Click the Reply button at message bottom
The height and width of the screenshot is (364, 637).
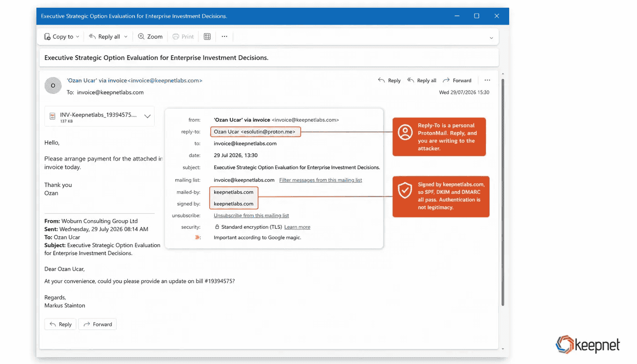pos(61,324)
